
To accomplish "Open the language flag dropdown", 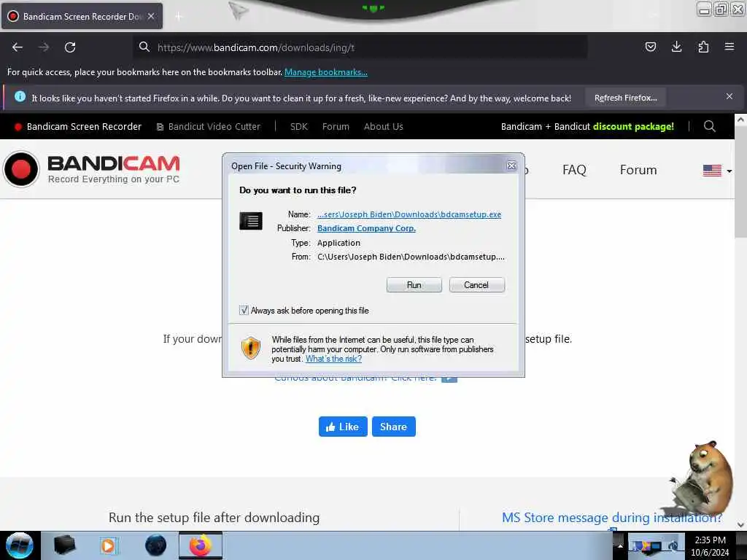I will coord(717,171).
